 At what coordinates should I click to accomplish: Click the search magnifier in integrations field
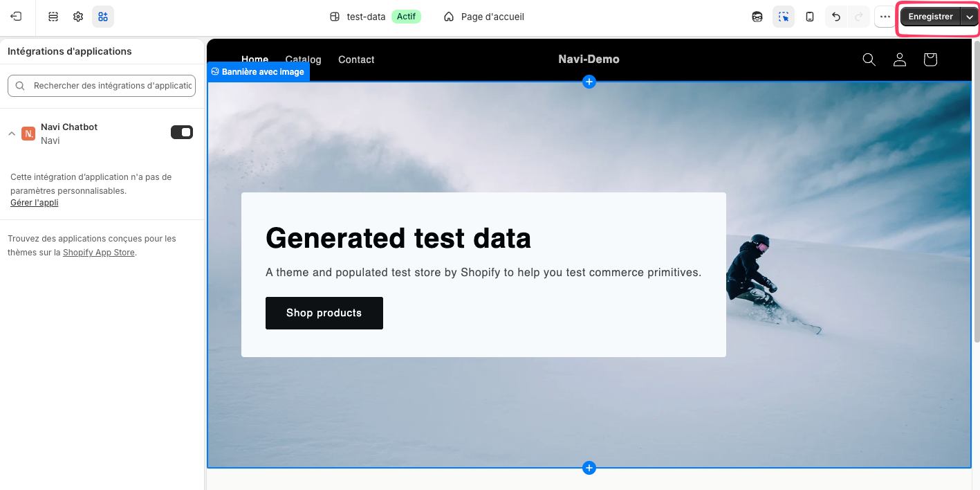tap(20, 86)
